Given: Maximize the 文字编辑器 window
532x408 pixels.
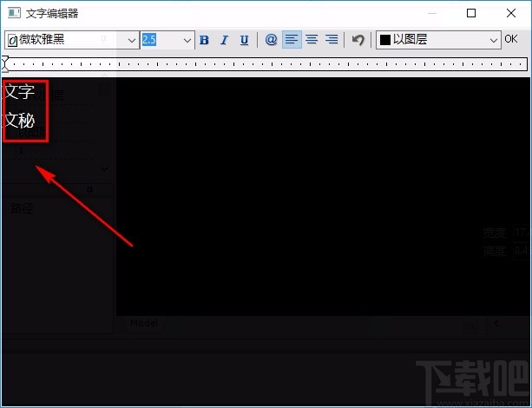Looking at the screenshot, I should (471, 13).
